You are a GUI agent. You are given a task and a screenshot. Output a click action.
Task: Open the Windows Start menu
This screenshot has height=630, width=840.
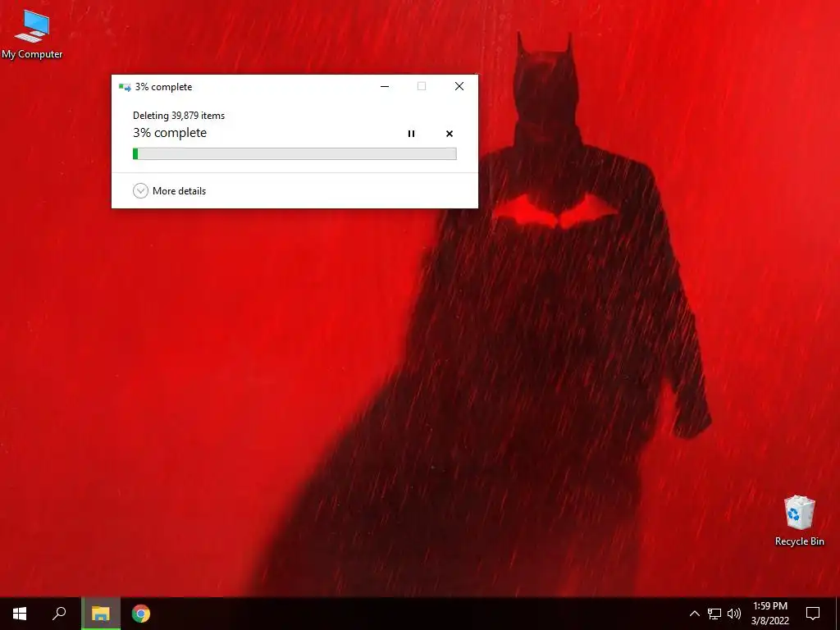click(x=20, y=614)
